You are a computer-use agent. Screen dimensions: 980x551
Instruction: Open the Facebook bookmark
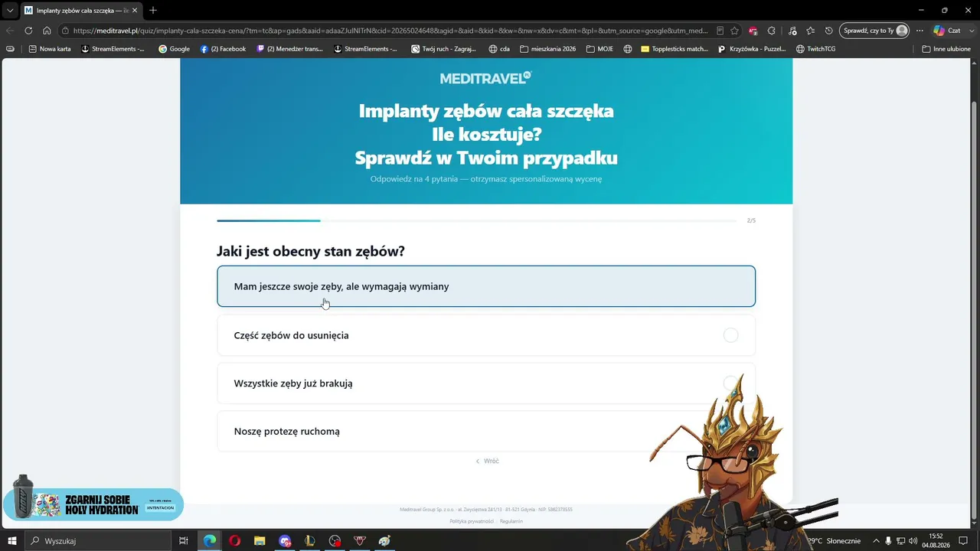pyautogui.click(x=223, y=49)
